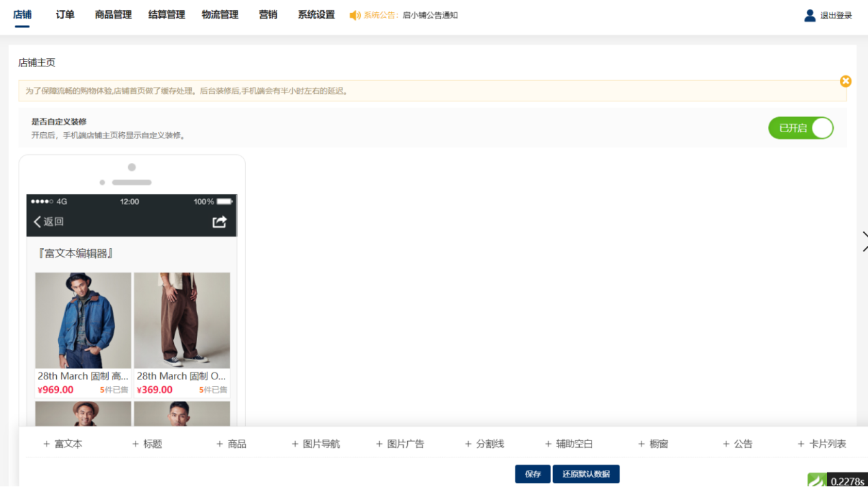Screen dimensions: 868x502
Task: Select the 『富文本编辑器』 block
Action: tap(75, 253)
